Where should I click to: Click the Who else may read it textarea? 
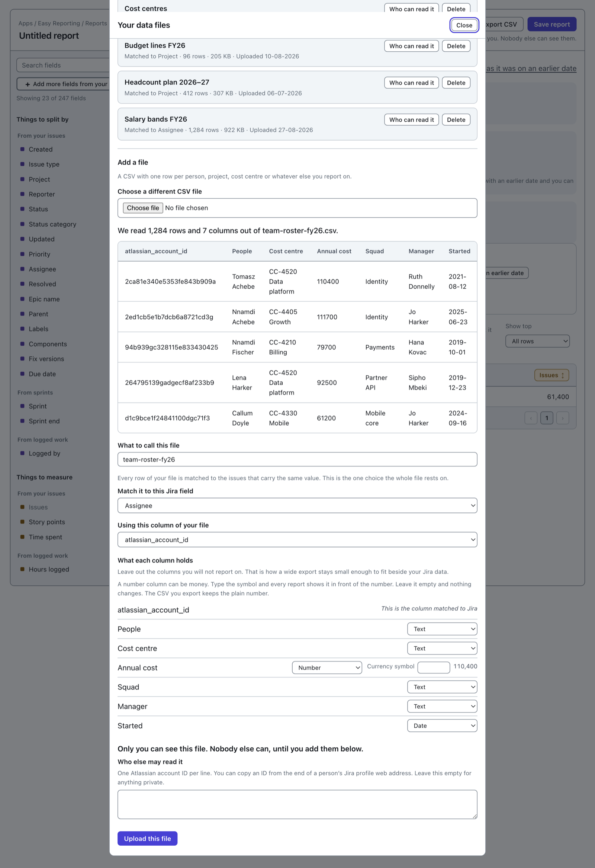coord(297,804)
